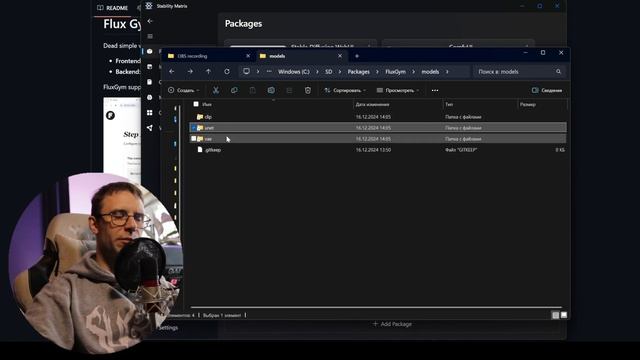This screenshot has width=640, height=360.
Task: Copy the selected item in Explorer toolbar
Action: coord(234,90)
